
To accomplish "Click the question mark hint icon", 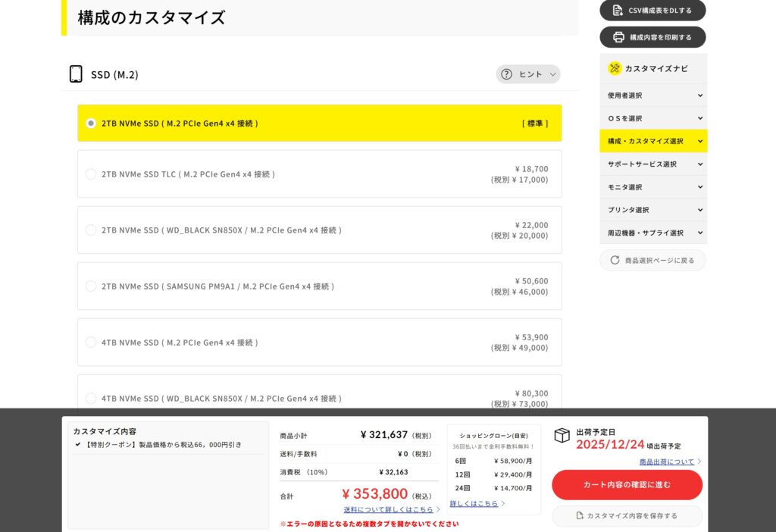I will point(506,74).
